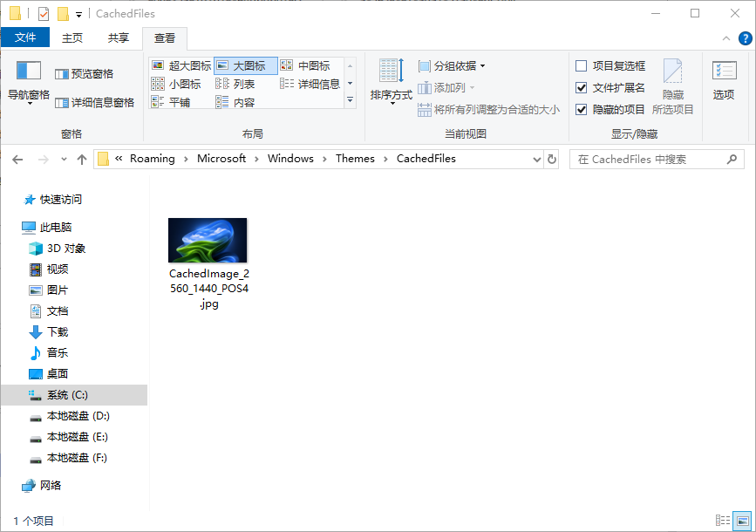Image resolution: width=756 pixels, height=532 pixels.
Task: Switch to the 共享 ribbon tab
Action: (x=118, y=38)
